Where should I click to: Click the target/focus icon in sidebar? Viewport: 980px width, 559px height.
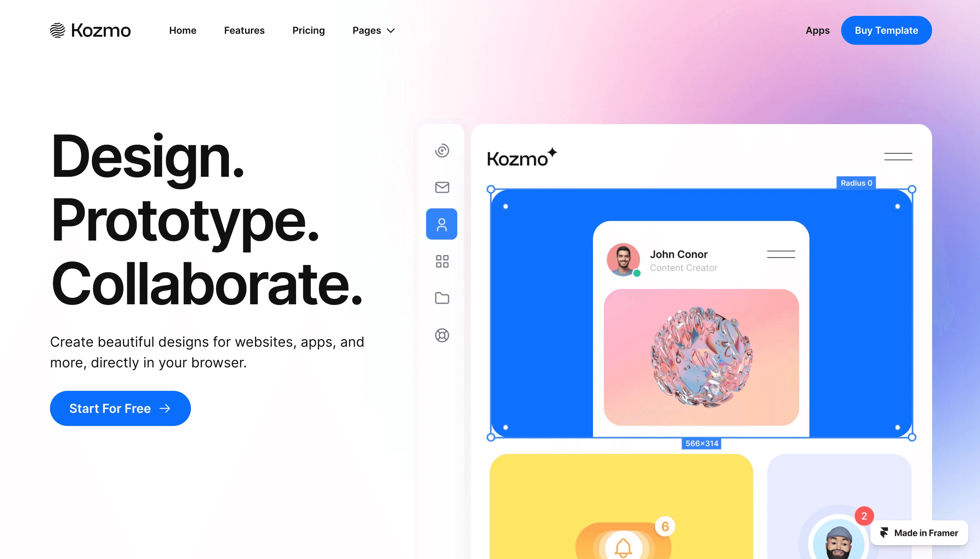pyautogui.click(x=441, y=150)
